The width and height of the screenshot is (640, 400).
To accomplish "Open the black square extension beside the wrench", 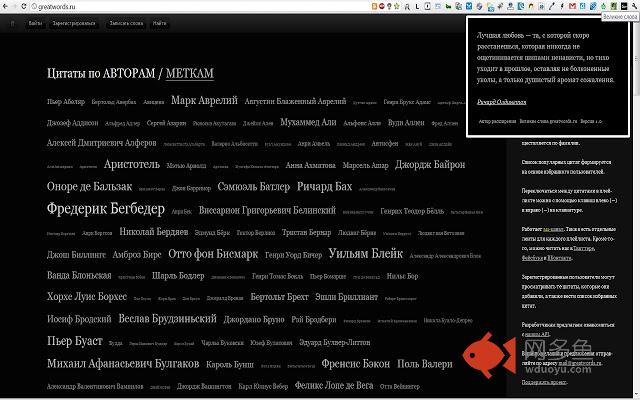I will tap(624, 6).
